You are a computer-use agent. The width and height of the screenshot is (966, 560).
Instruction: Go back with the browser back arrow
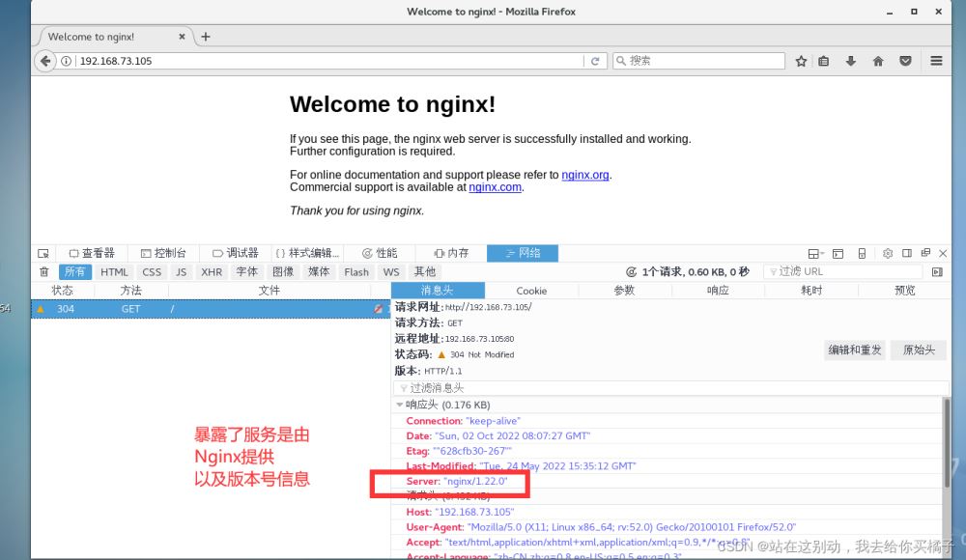45,61
